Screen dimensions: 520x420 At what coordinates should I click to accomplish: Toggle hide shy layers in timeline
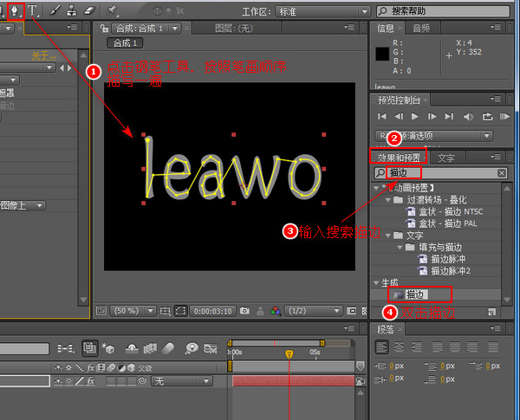pos(132,348)
